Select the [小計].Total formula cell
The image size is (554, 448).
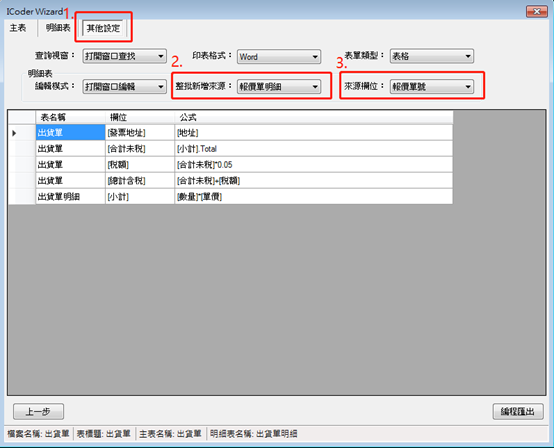click(313, 149)
